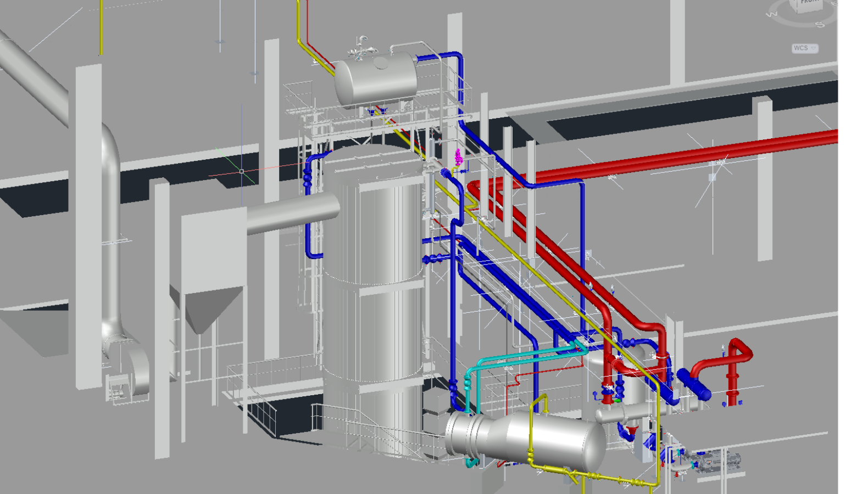This screenshot has height=494, width=868.
Task: Select the horizontal tank on the top platform
Action: tap(375, 80)
